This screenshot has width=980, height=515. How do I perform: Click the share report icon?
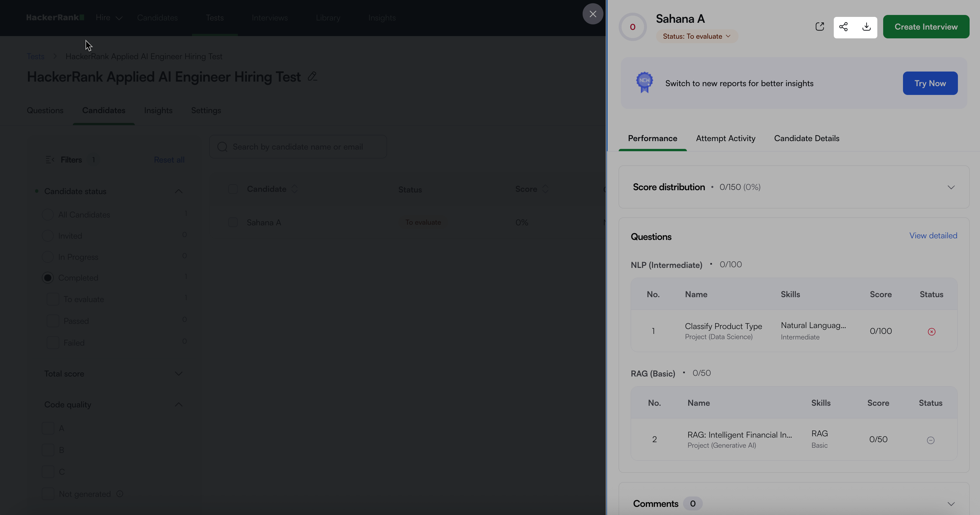tap(844, 27)
